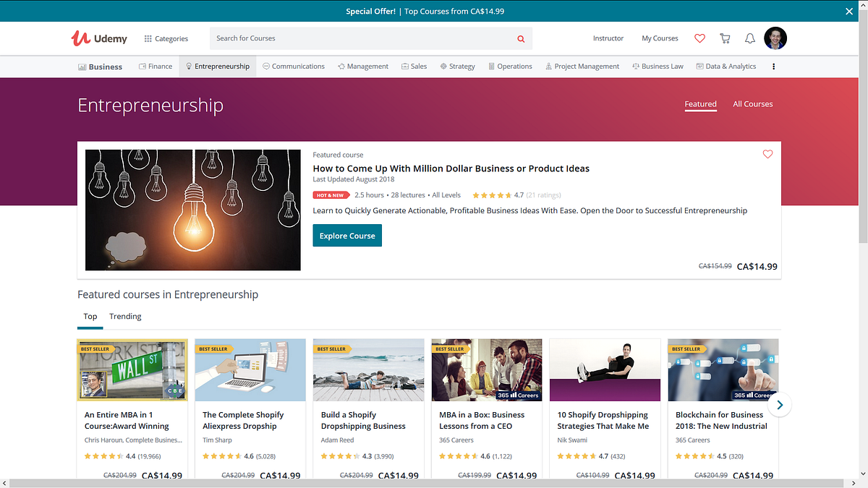This screenshot has width=868, height=488.
Task: Open the Instructor link
Action: click(608, 38)
